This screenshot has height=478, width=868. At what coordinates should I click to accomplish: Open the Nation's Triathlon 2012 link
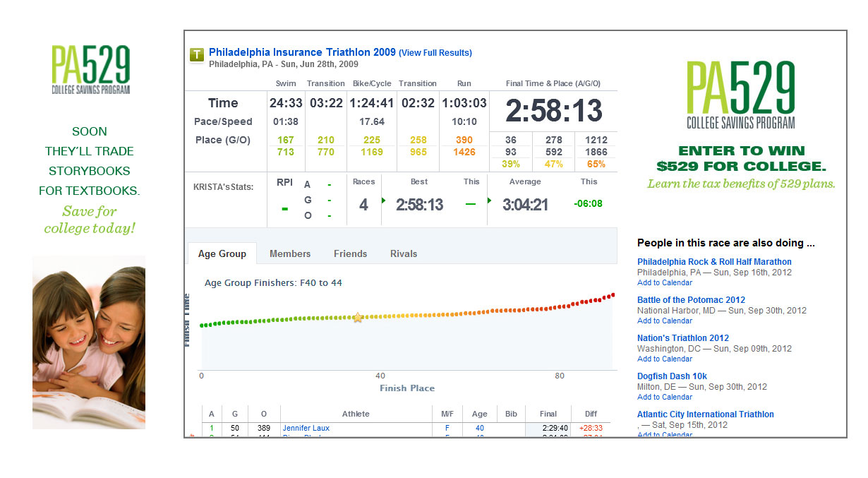683,338
